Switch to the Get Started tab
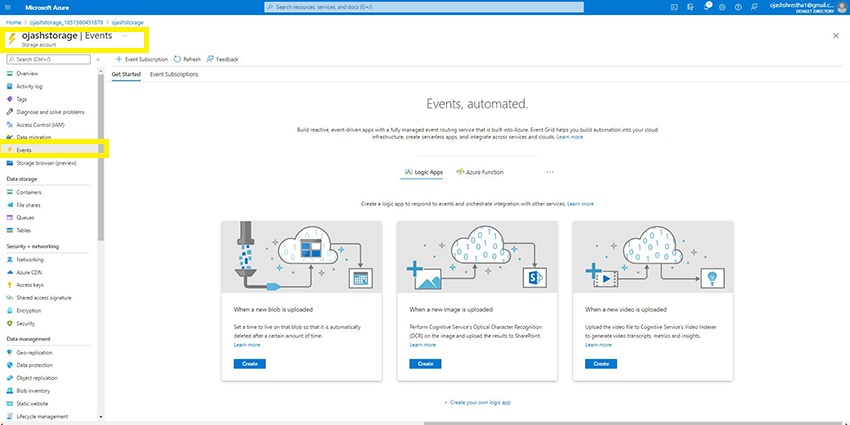 (x=126, y=74)
